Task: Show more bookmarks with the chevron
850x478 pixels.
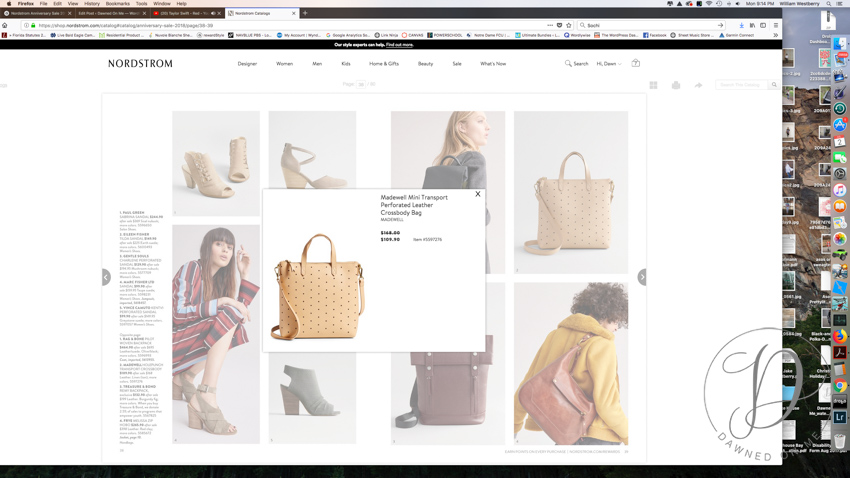Action: 776,35
